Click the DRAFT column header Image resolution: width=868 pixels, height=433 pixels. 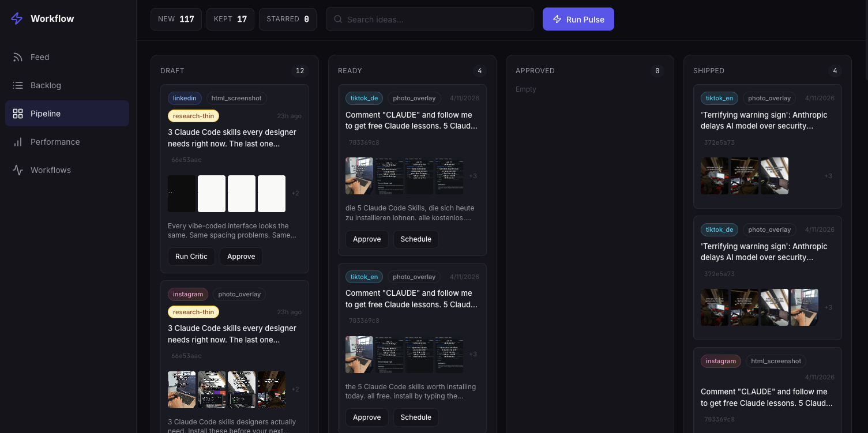point(172,71)
